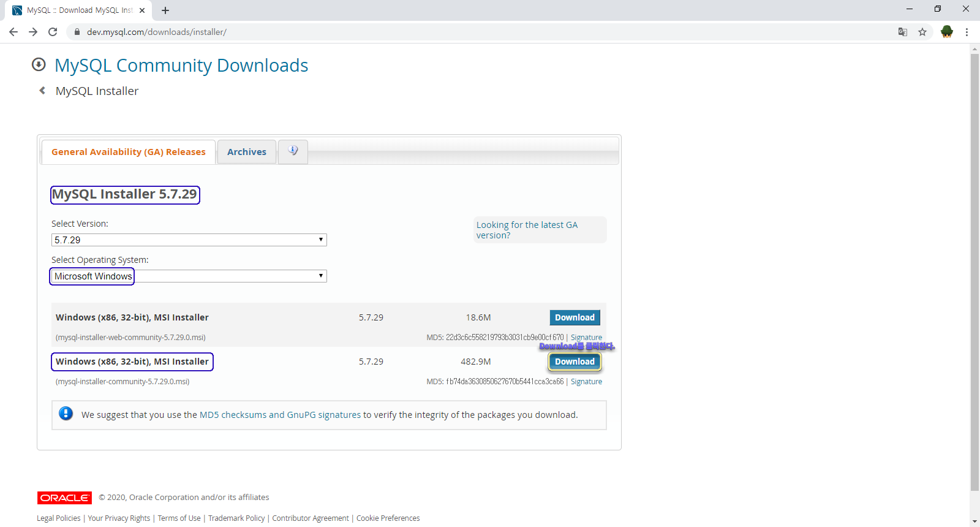Click the MySQL Installer 5.7.29 heading
Image resolution: width=980 pixels, height=527 pixels.
(124, 194)
